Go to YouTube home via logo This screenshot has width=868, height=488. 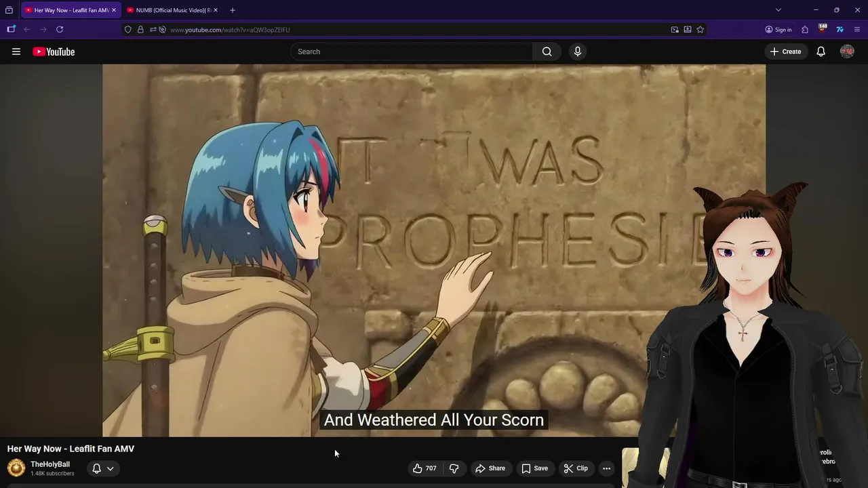(54, 52)
